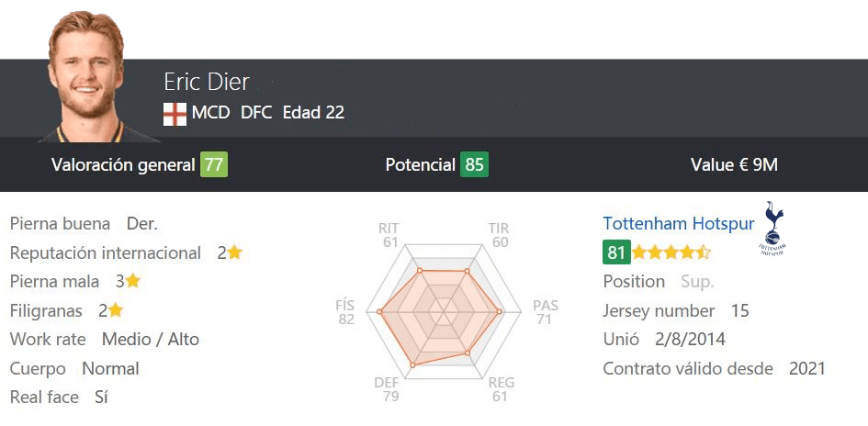868x426 pixels.
Task: Click the England flag icon
Action: (175, 114)
